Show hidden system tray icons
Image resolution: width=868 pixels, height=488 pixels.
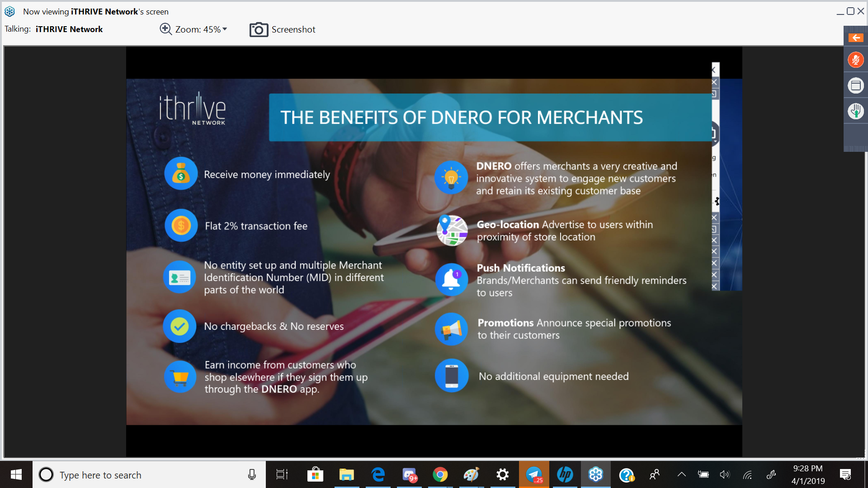681,474
